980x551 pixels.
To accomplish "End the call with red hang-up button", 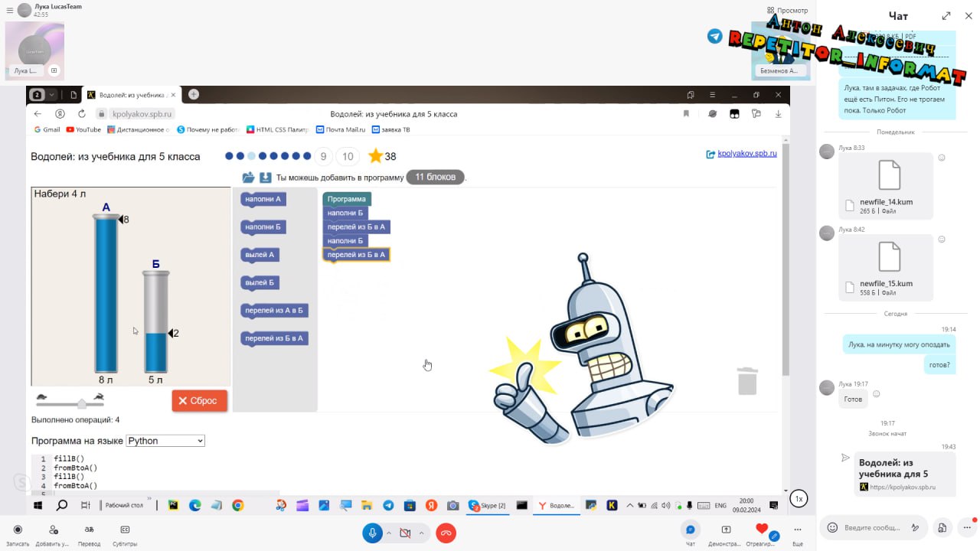I will pyautogui.click(x=446, y=533).
